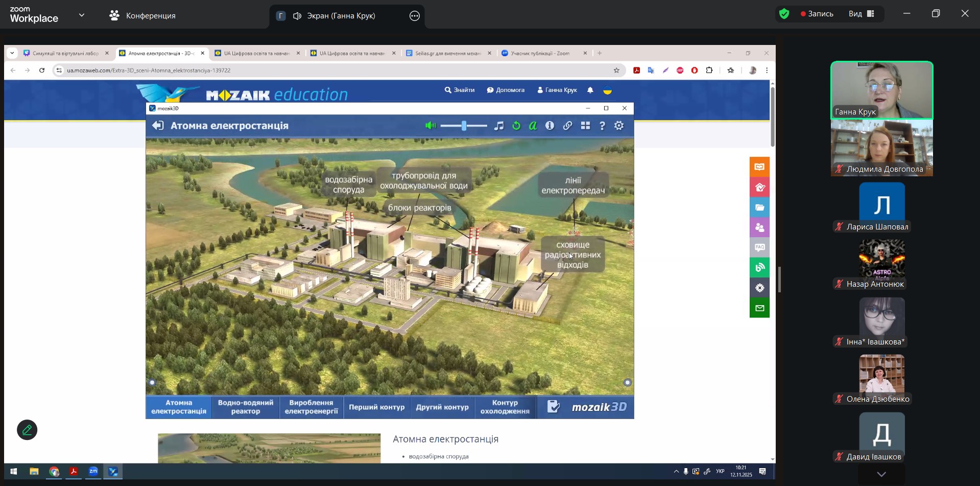Expand participant list with bottom chevron
980x486 pixels.
[881, 474]
